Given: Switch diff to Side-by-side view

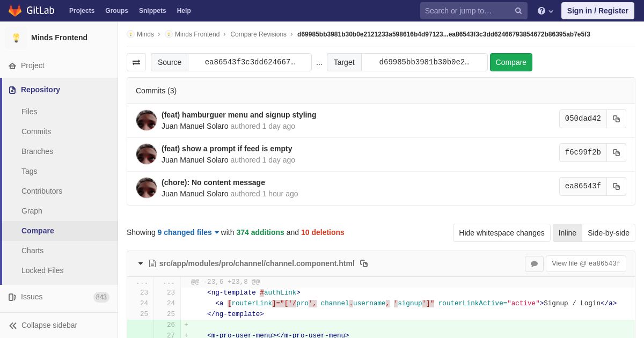Looking at the screenshot, I should pos(609,233).
